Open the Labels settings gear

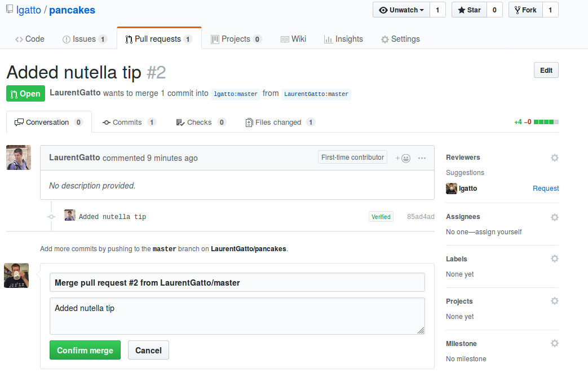554,259
